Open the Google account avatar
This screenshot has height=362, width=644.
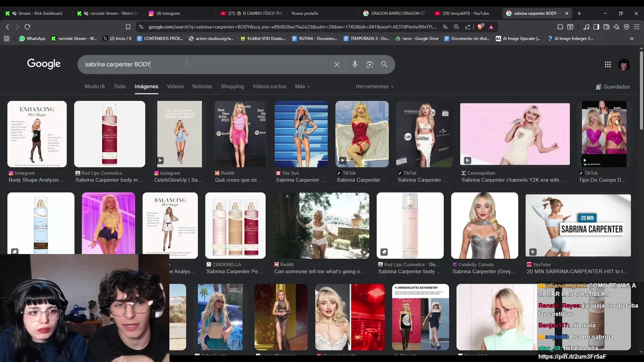[x=624, y=64]
